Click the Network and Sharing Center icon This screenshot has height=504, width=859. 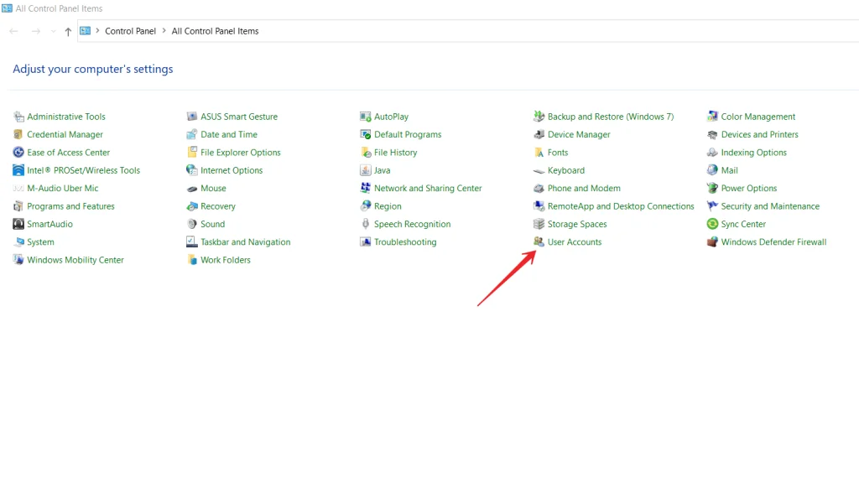[366, 189]
